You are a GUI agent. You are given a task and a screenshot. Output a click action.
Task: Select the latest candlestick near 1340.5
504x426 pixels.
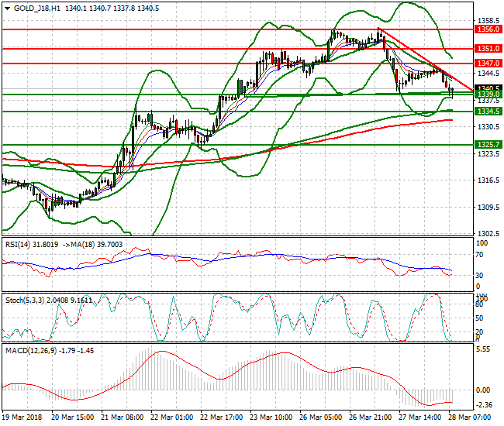(x=452, y=91)
